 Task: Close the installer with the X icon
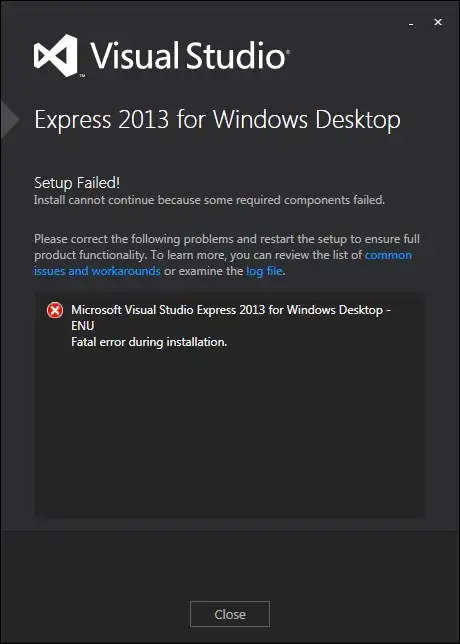438,23
